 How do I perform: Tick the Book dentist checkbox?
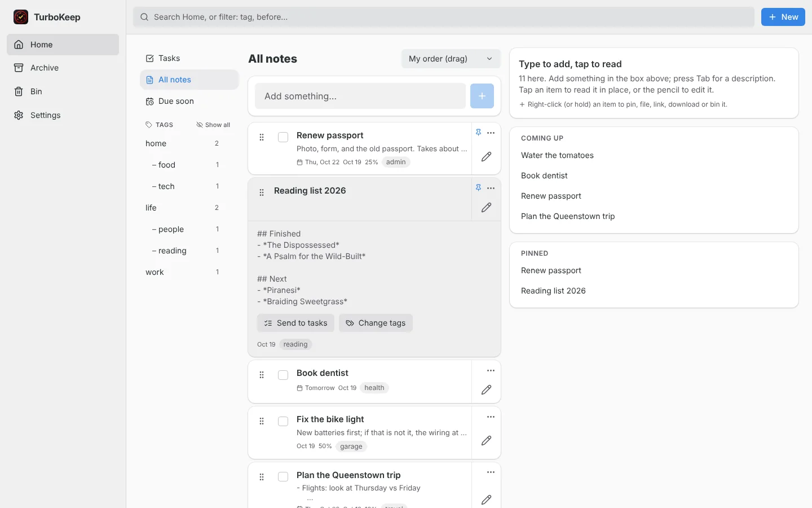(283, 375)
